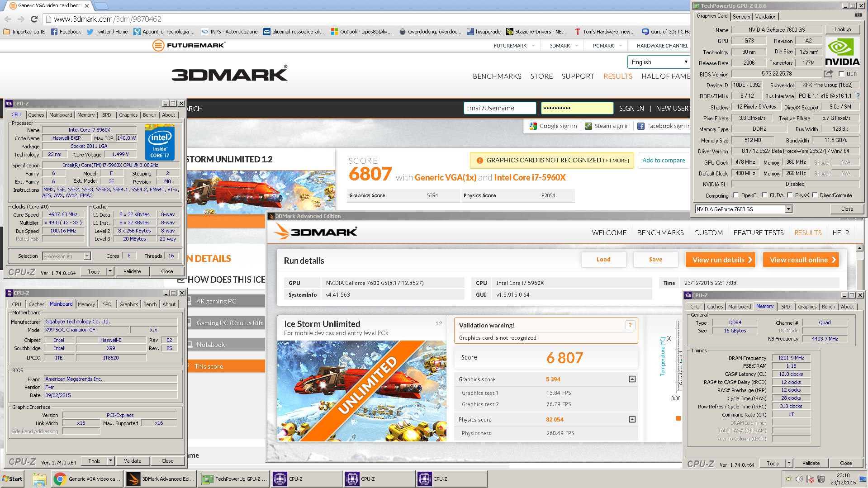Click the GPU-Z screenshot camera icon

tap(858, 15)
